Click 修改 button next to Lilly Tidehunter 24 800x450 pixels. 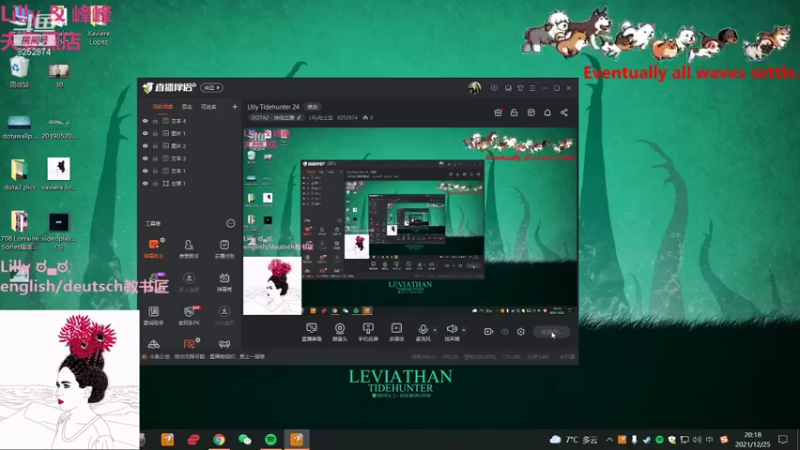click(312, 107)
